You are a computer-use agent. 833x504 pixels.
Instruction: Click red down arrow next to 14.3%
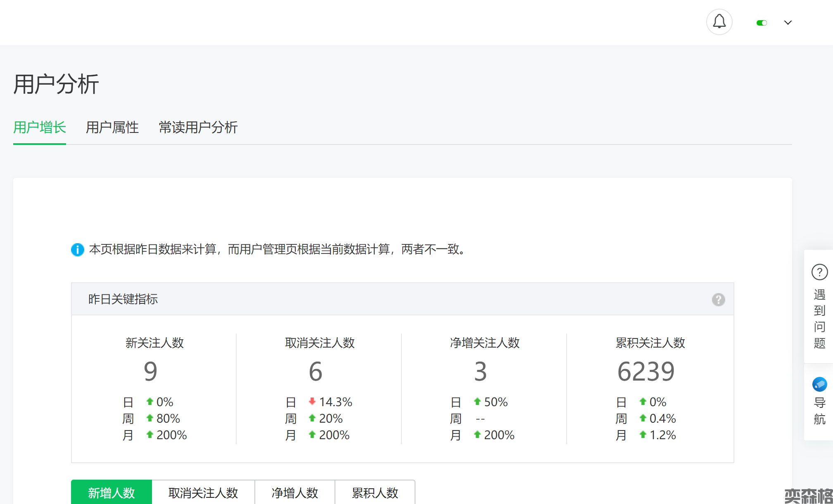pos(312,401)
